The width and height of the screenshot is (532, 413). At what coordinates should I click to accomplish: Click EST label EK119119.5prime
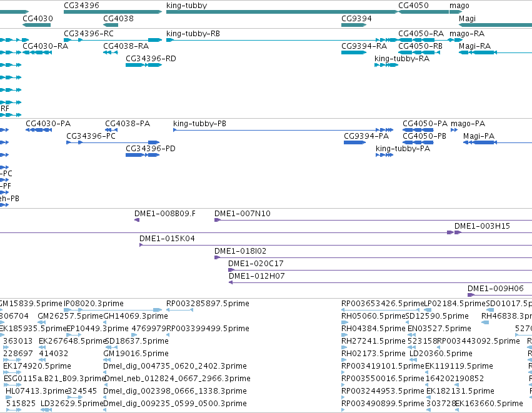tap(459, 366)
